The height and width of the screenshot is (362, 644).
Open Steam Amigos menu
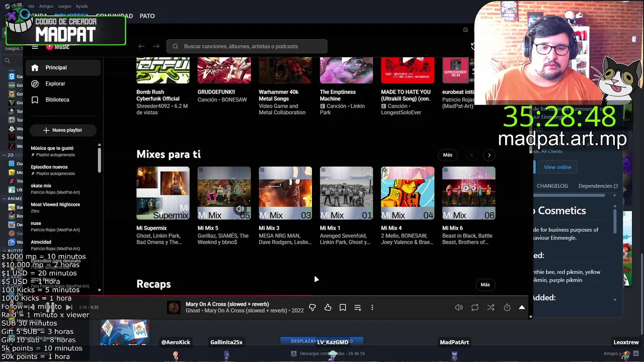pyautogui.click(x=46, y=6)
